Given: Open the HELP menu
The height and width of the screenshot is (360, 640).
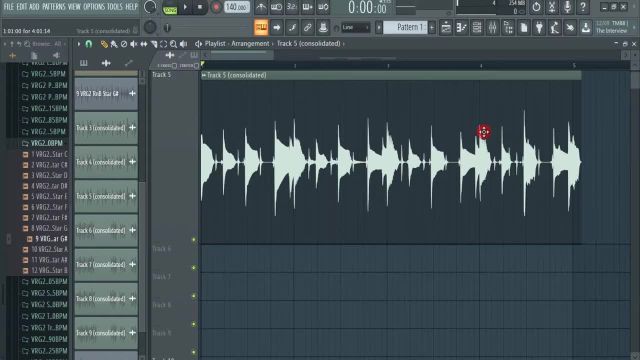Looking at the screenshot, I should (x=131, y=7).
